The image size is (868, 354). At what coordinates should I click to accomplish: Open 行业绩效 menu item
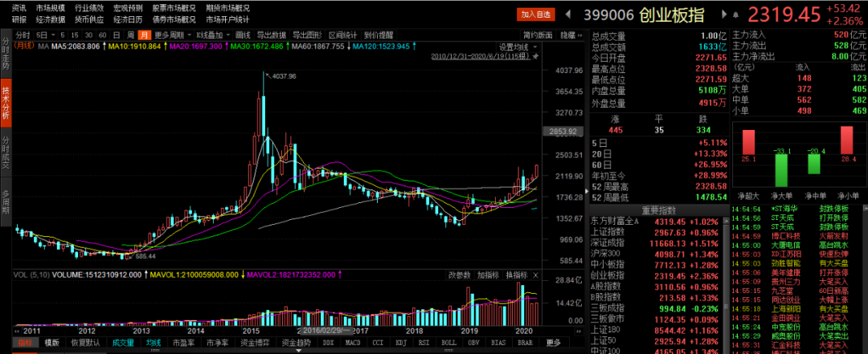89,8
